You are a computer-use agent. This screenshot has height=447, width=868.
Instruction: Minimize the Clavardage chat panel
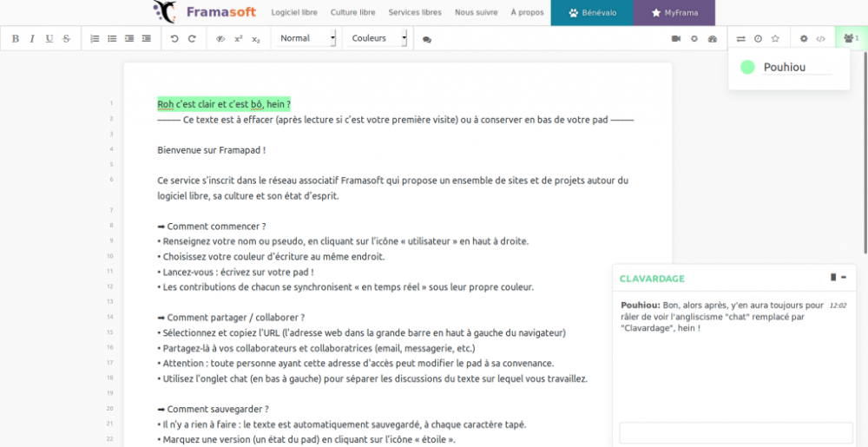tap(844, 277)
